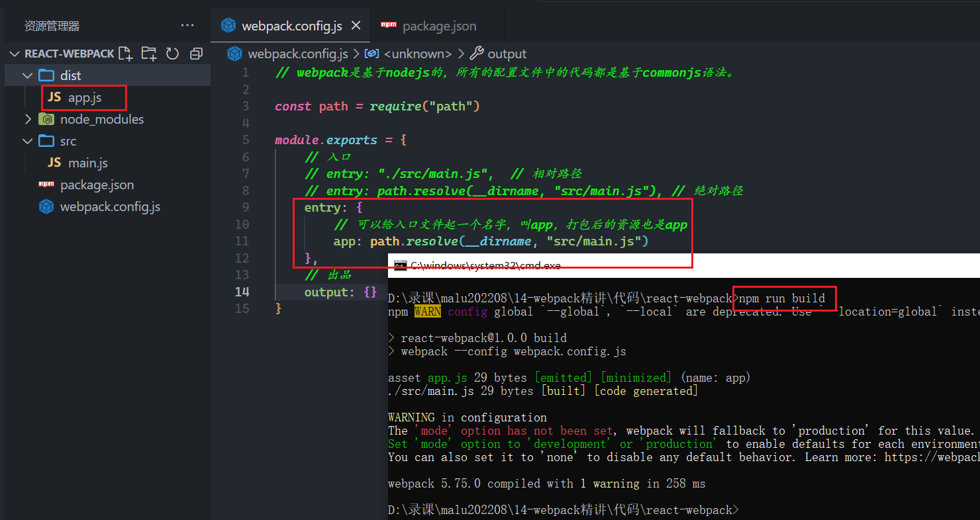Click the 'const path' declaration on line 3
Viewport: 980px width, 520px height.
[311, 106]
